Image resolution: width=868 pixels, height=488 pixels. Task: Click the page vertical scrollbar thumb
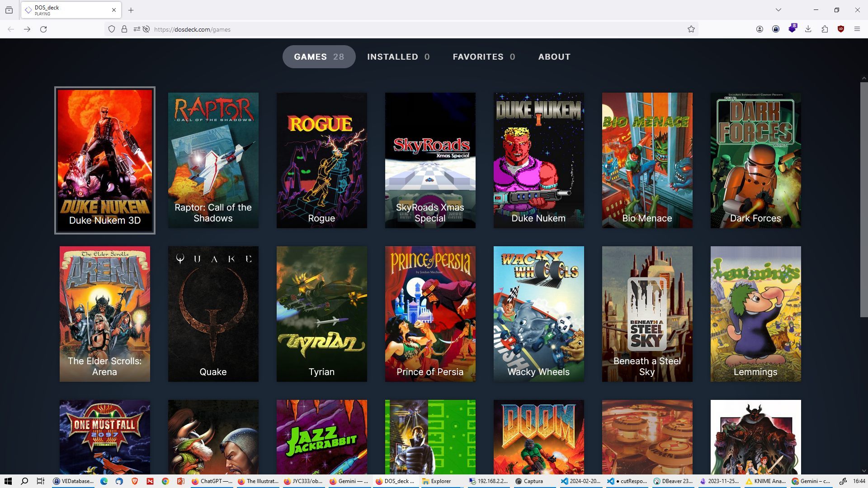864,199
